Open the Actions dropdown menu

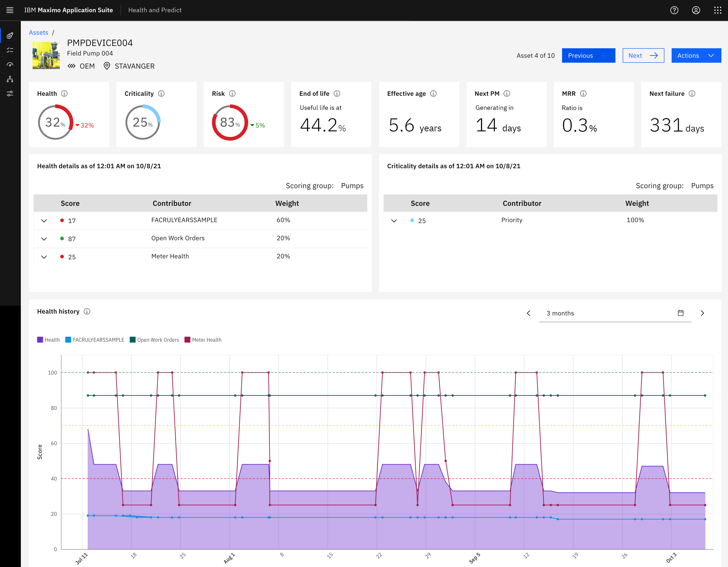click(x=696, y=56)
